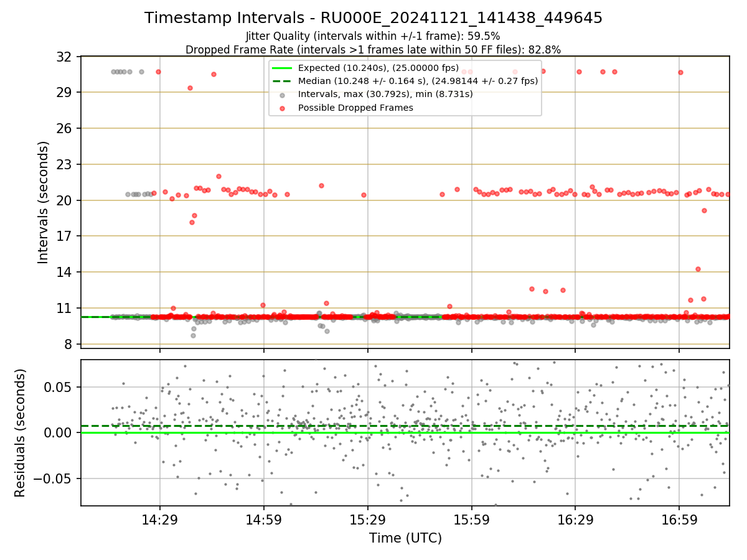Click the dashed dark green line sample in the legend
The image size is (747, 560).
283,81
